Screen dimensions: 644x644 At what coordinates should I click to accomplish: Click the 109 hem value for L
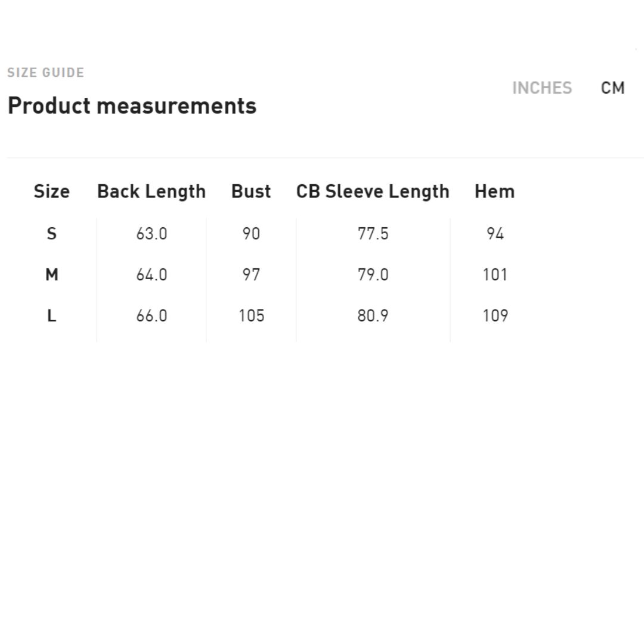[x=495, y=316]
